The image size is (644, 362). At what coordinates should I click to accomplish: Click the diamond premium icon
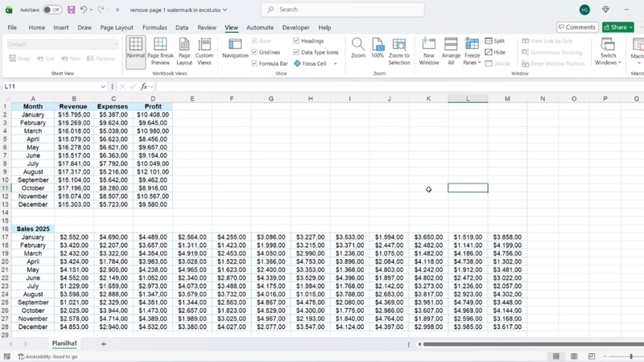605,10
